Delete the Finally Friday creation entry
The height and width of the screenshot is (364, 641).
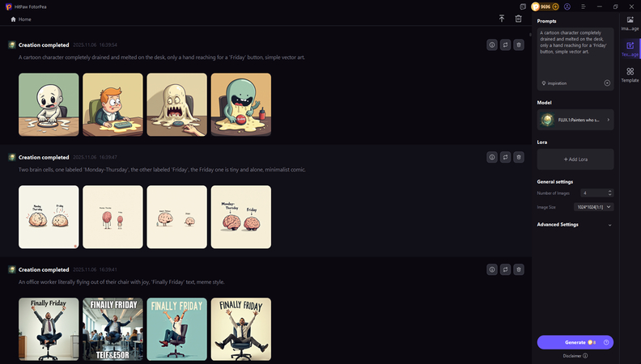[x=519, y=269]
